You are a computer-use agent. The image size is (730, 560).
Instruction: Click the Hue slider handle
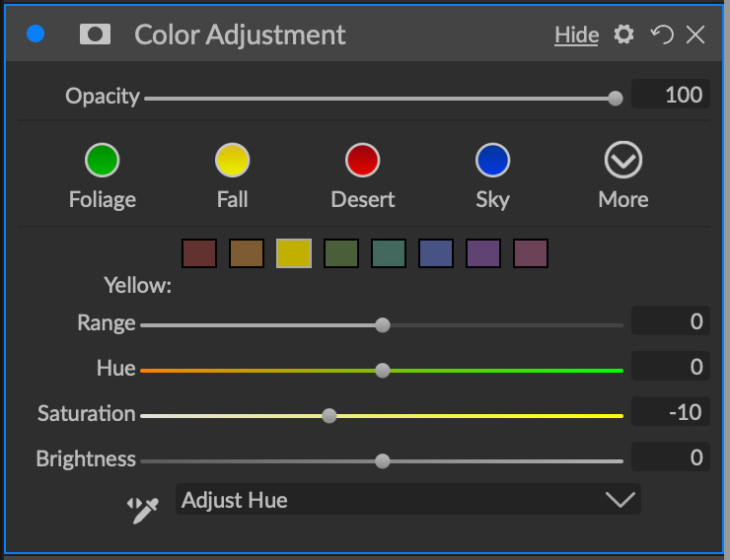pos(383,371)
